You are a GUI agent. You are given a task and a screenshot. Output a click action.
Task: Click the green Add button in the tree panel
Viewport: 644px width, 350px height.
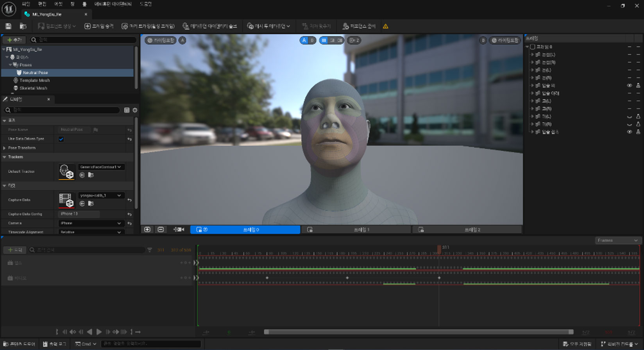tap(14, 40)
